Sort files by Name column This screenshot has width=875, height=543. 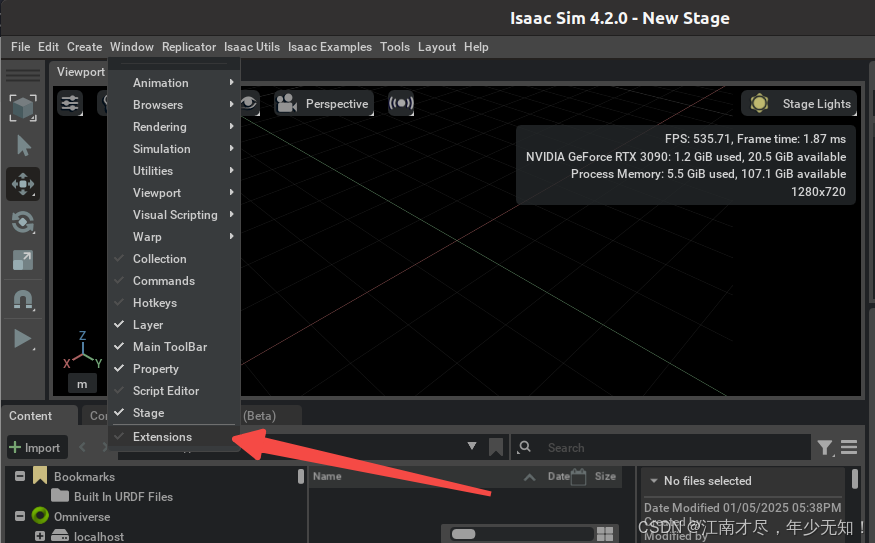327,477
